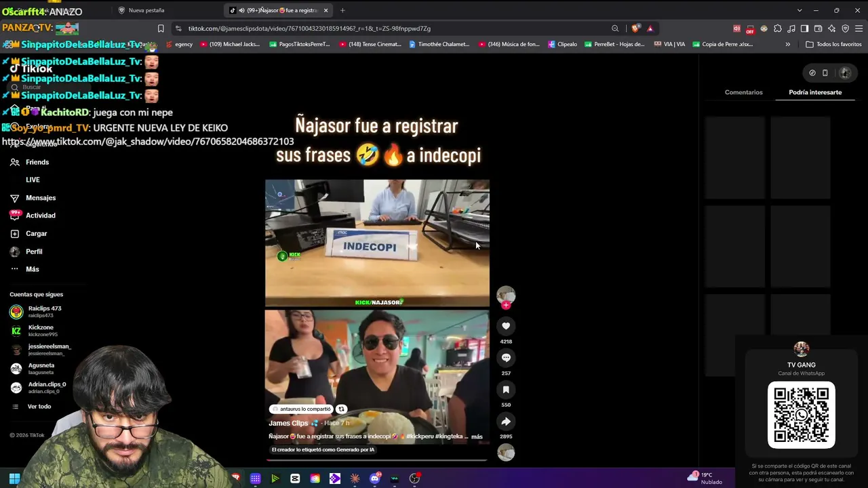Switch to the Nueva pestaña browser tab
The width and height of the screenshot is (868, 488).
click(146, 10)
